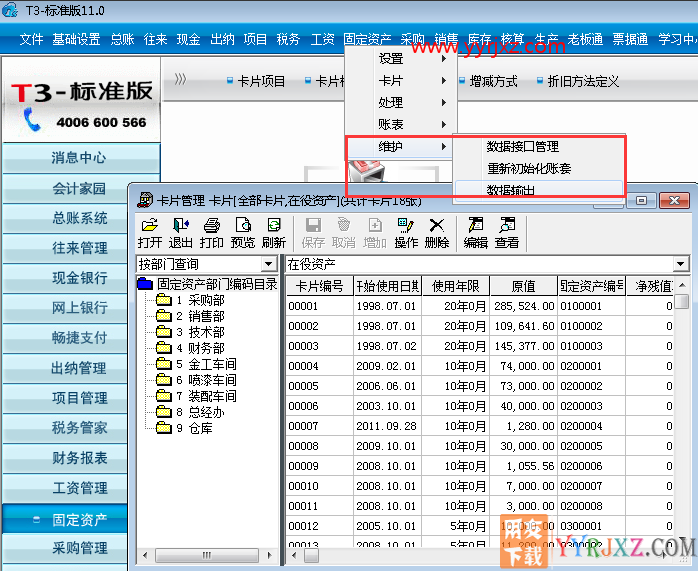Image resolution: width=698 pixels, height=571 pixels.
Task: Click the 取消 cancel icon
Action: [x=344, y=233]
